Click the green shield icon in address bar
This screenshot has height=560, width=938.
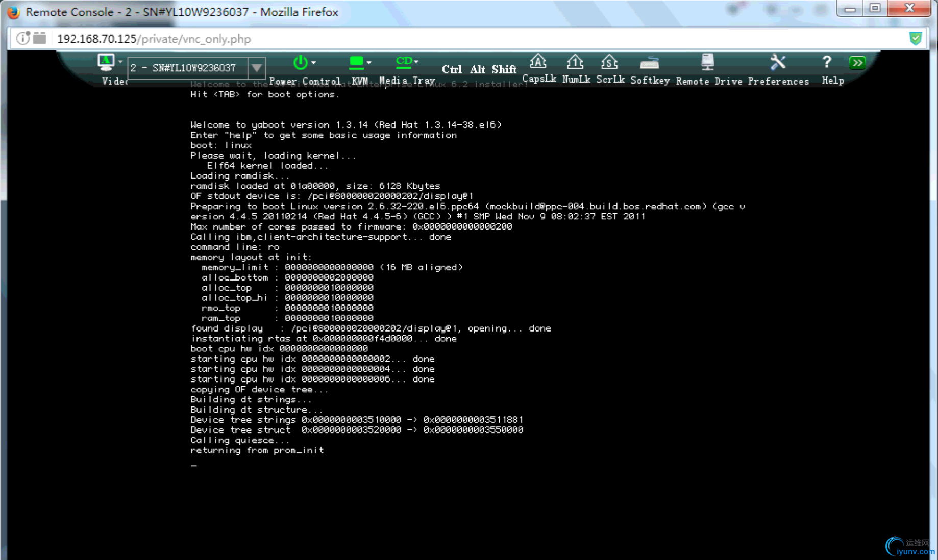tap(916, 38)
